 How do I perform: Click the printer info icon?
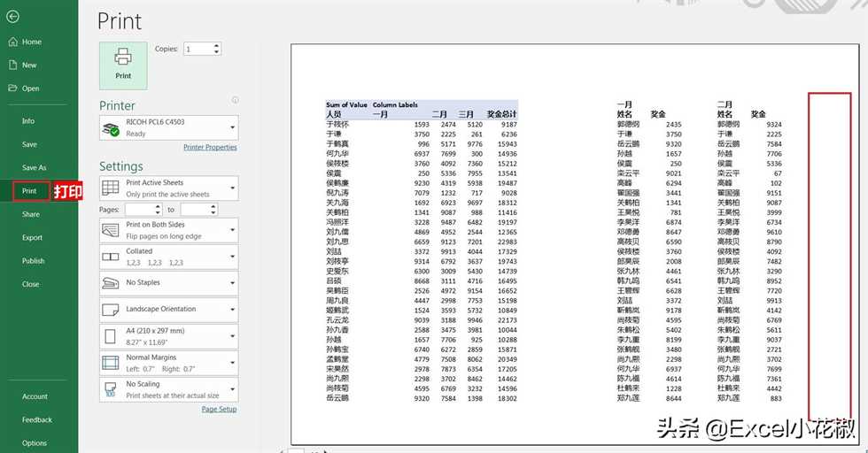coord(235,100)
